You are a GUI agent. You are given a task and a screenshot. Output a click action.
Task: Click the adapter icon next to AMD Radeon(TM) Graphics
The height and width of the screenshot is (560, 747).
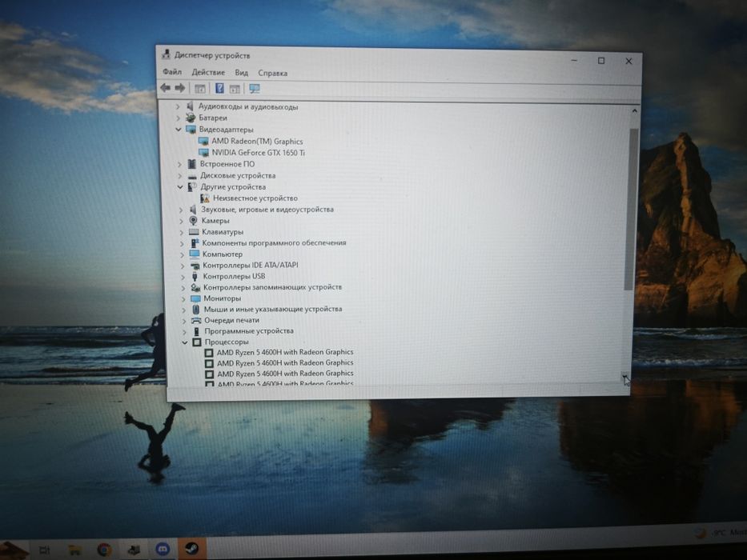203,141
